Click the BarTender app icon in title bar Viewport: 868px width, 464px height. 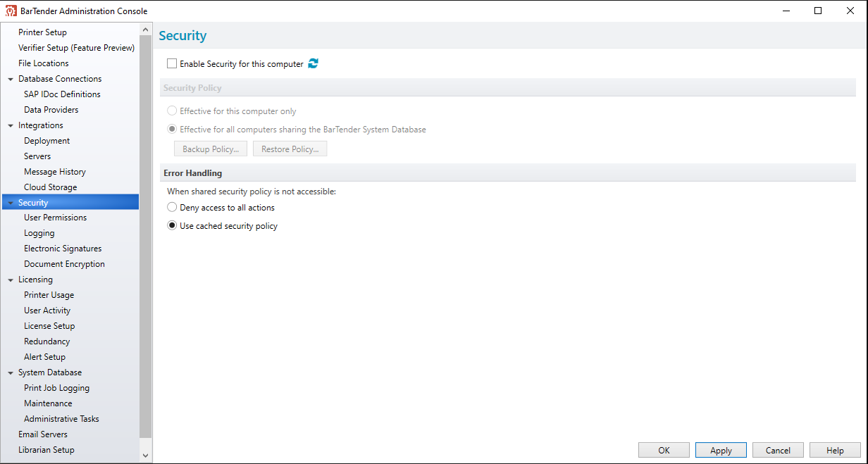click(x=11, y=11)
